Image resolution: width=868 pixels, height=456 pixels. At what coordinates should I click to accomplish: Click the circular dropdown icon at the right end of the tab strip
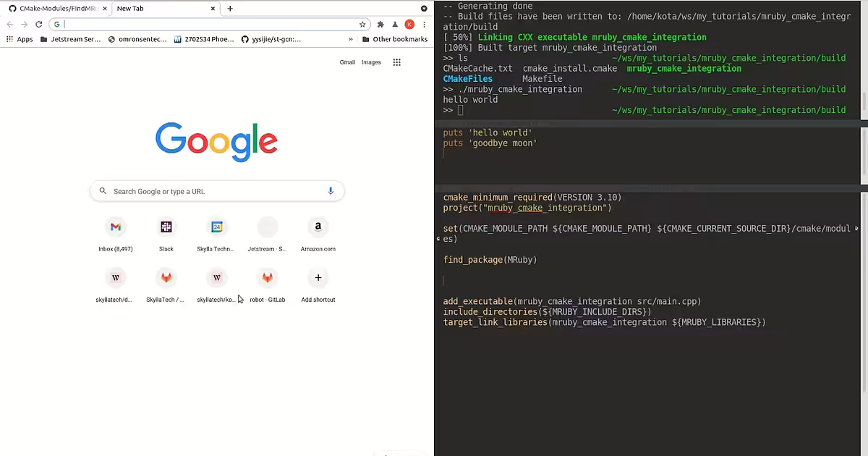424,9
